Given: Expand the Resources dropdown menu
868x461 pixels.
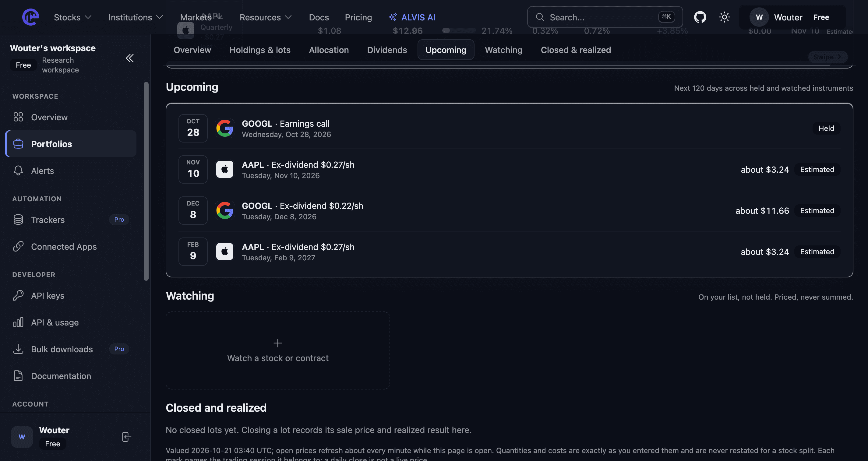Looking at the screenshot, I should 266,17.
